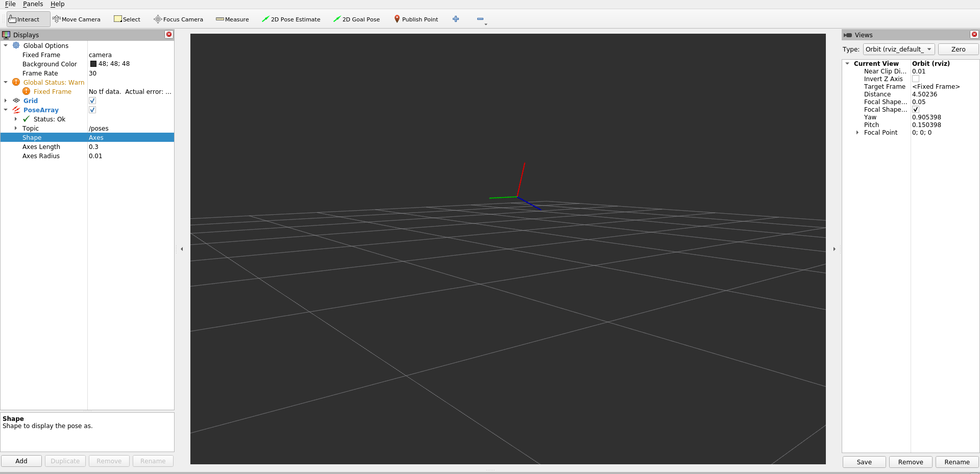This screenshot has width=980, height=474.
Task: Pick the Measure tool
Action: click(232, 19)
